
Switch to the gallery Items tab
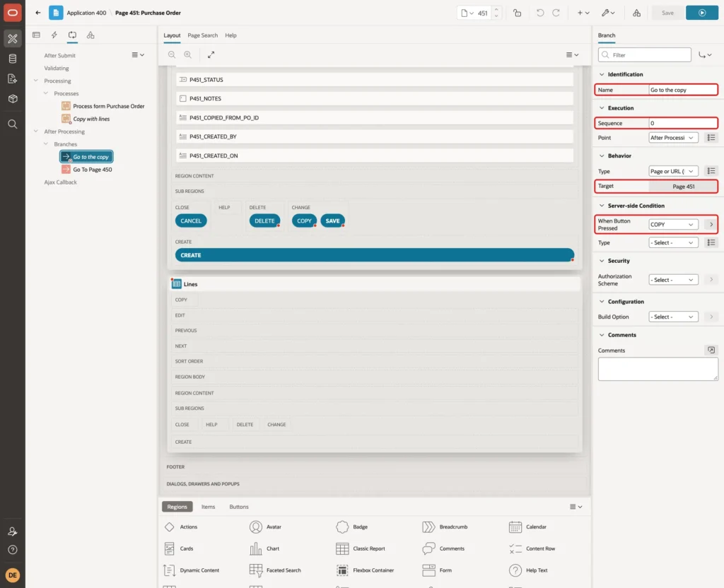click(x=209, y=506)
